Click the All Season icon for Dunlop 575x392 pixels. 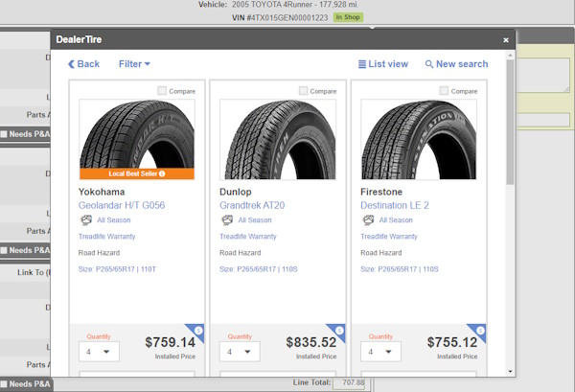(226, 219)
